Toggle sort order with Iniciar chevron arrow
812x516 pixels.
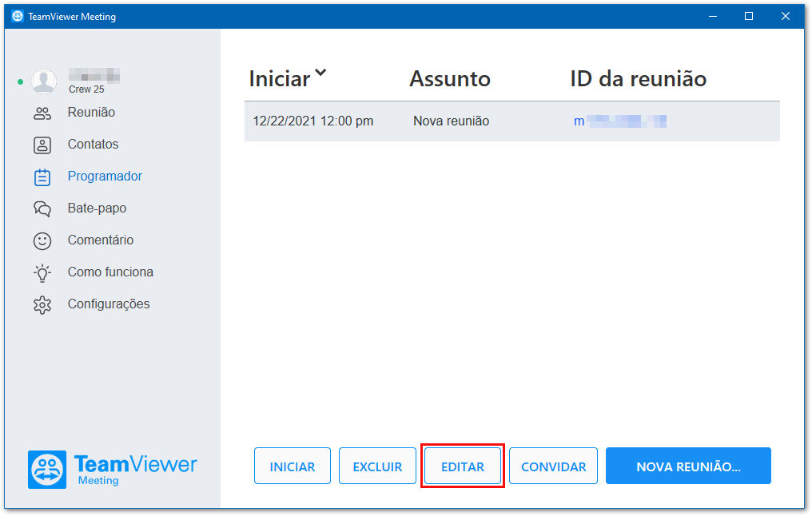coord(321,73)
